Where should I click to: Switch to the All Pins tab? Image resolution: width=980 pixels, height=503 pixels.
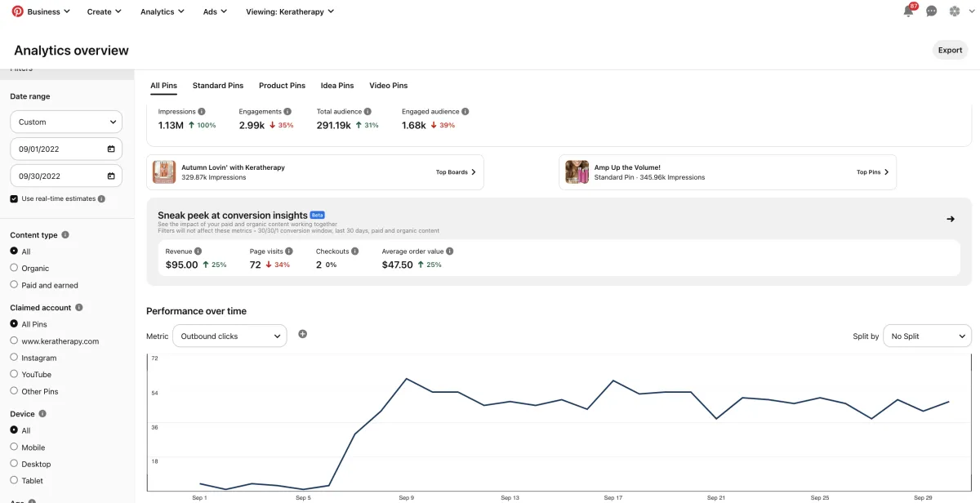click(x=163, y=86)
